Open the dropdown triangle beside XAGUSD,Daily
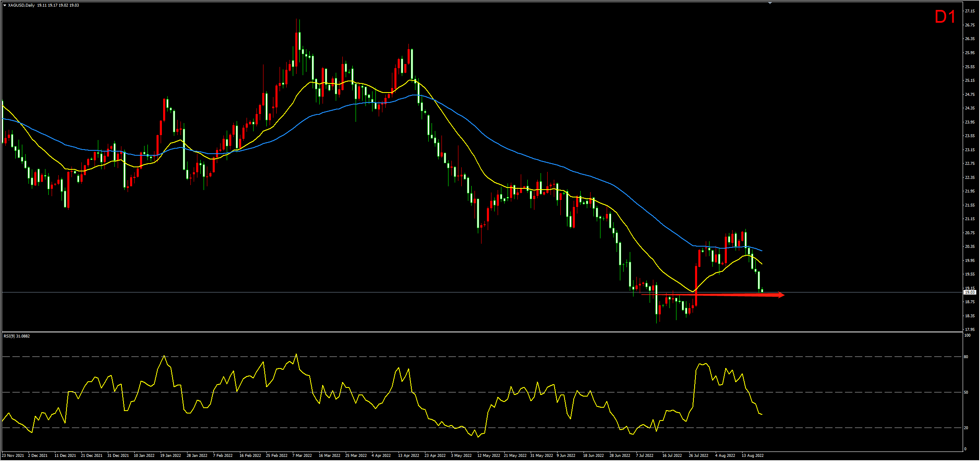980x461 pixels. pos(5,5)
